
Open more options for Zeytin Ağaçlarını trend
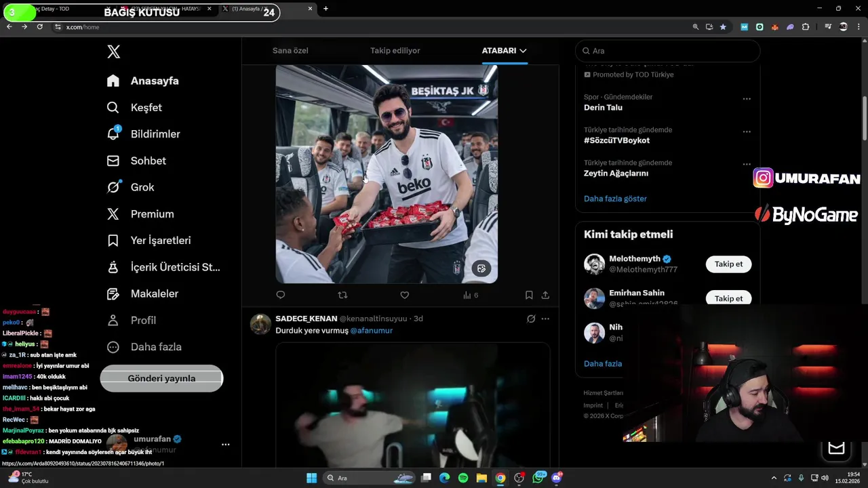pyautogui.click(x=747, y=164)
